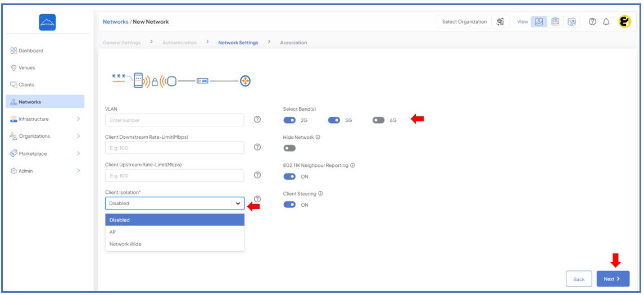Open the help question mark in the header
This screenshot has height=295, width=644.
pos(592,22)
